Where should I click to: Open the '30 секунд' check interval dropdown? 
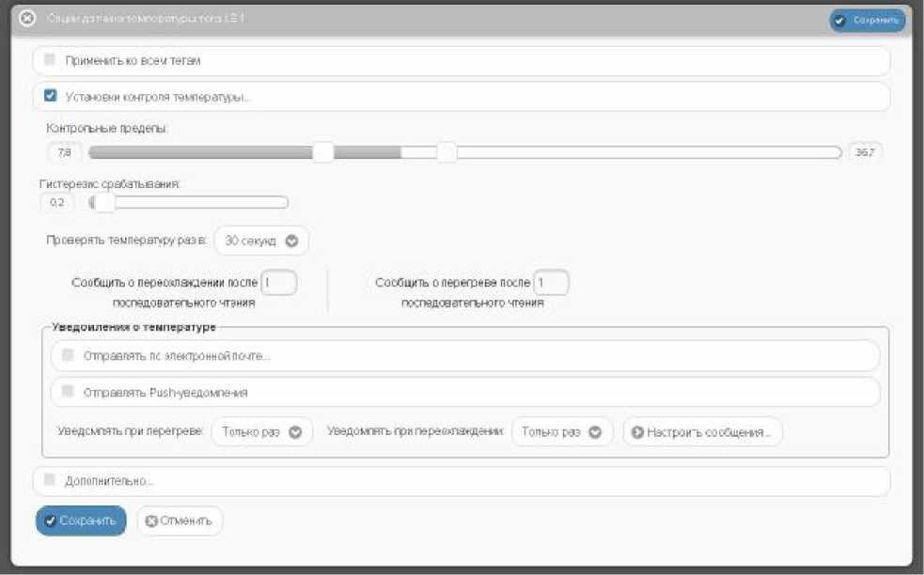point(261,241)
